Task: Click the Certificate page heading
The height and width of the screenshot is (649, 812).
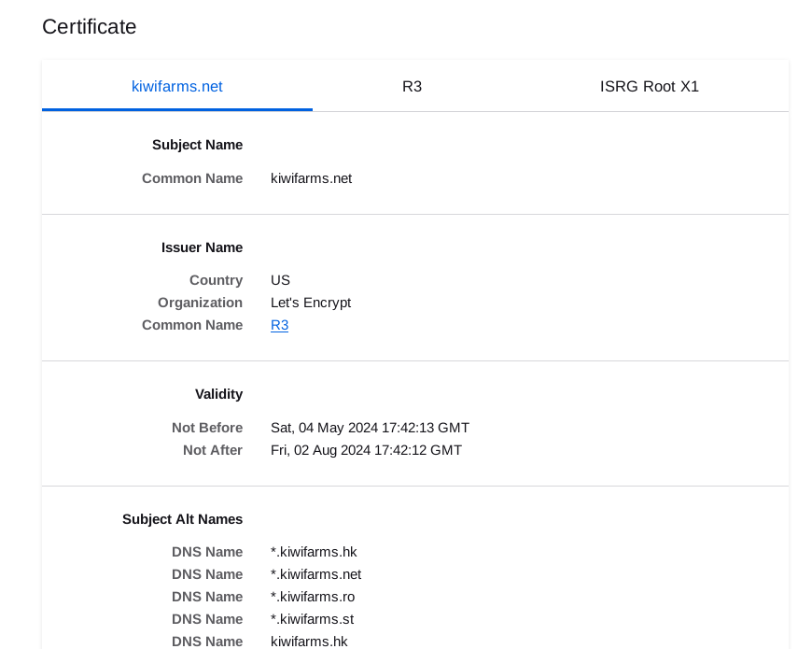Action: (89, 27)
